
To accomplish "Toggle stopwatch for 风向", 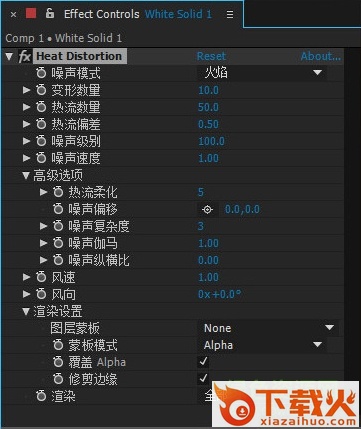I will [41, 294].
